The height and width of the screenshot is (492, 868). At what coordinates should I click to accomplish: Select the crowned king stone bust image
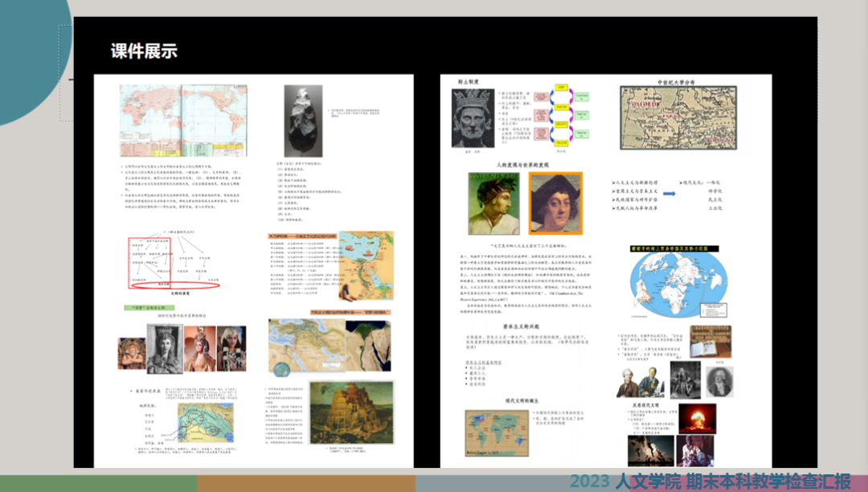tap(473, 118)
